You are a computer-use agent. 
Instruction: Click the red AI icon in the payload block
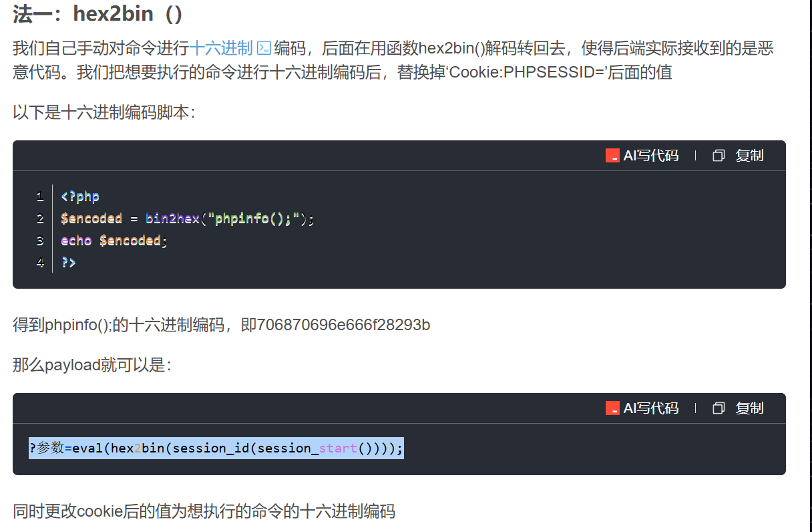tap(612, 408)
